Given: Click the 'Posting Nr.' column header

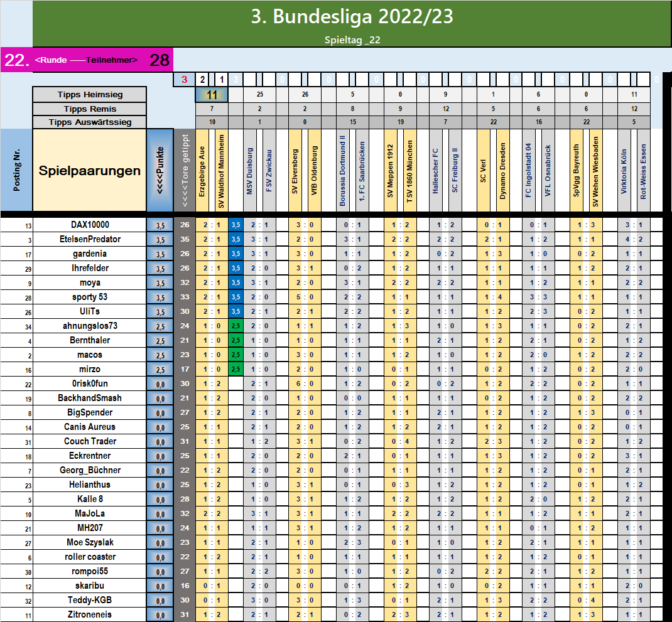Looking at the screenshot, I should 16,171.
